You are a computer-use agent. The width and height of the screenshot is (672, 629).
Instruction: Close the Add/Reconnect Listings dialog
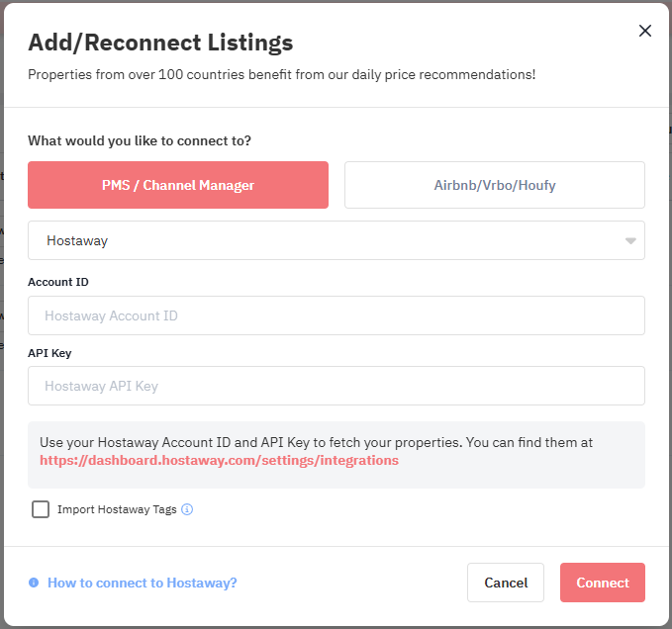[x=644, y=31]
